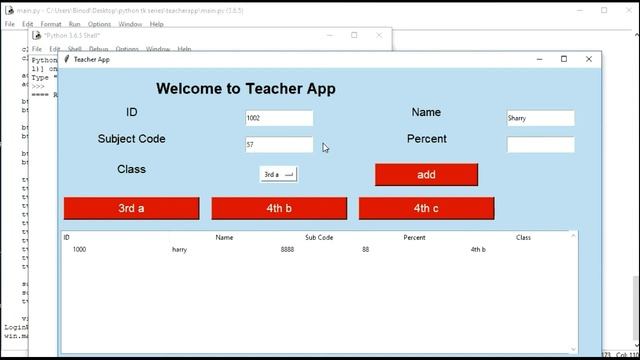Select table cell with class 4th b
This screenshot has height=360, width=640.
[478, 249]
